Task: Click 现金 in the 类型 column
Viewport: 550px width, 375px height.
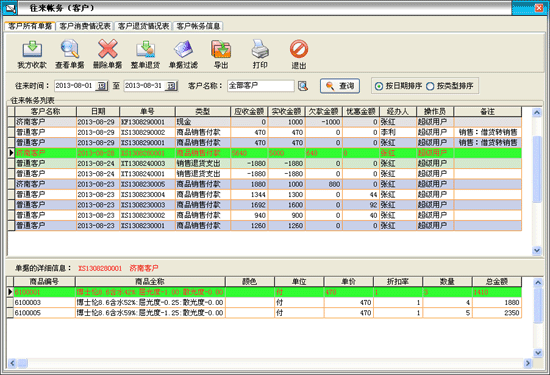Action: 184,122
